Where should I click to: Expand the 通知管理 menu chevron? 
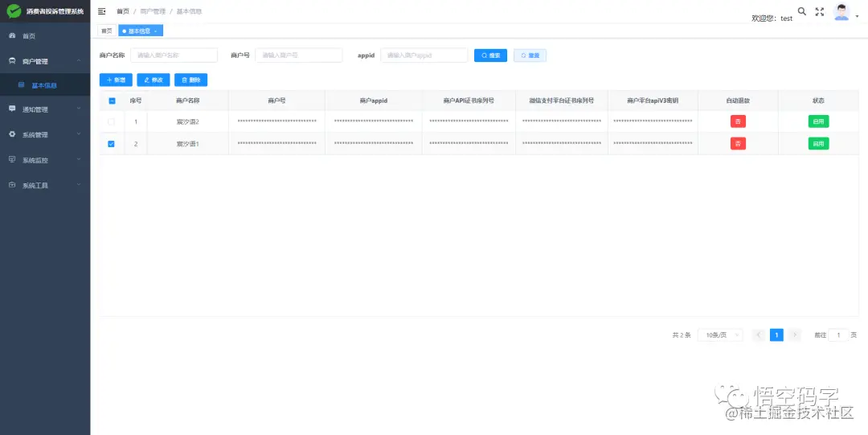(x=79, y=109)
